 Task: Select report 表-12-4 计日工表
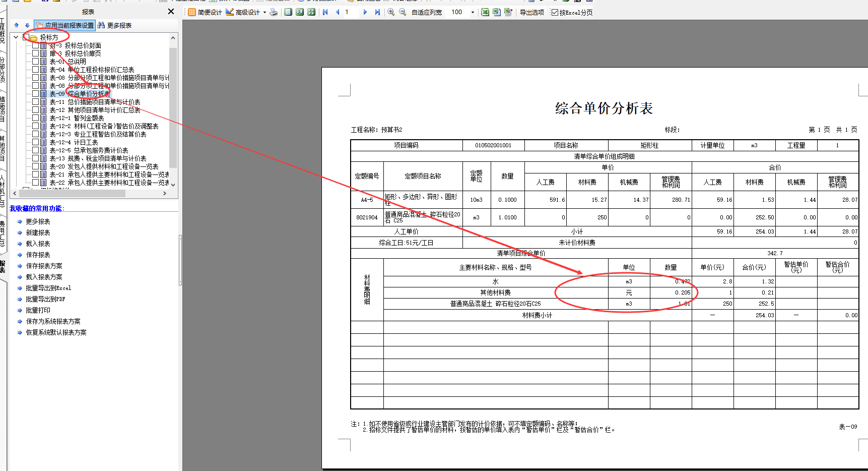[74, 142]
